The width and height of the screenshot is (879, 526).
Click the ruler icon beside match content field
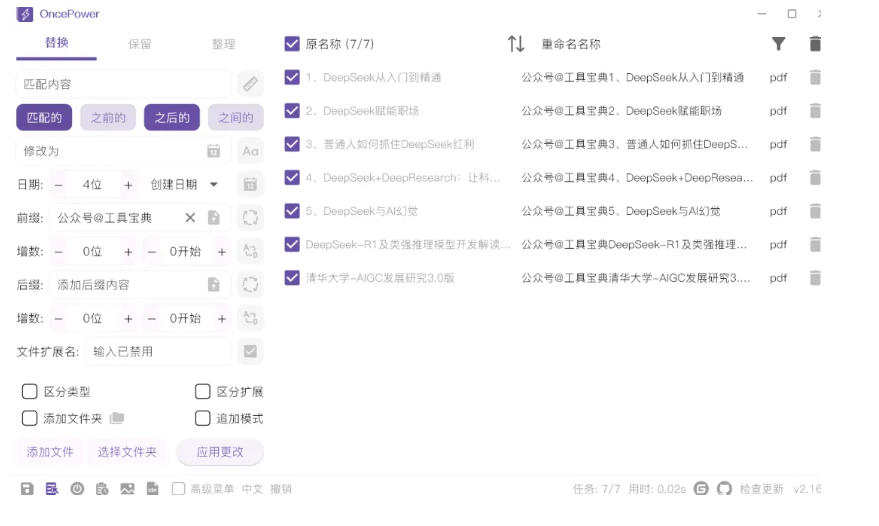(x=250, y=84)
